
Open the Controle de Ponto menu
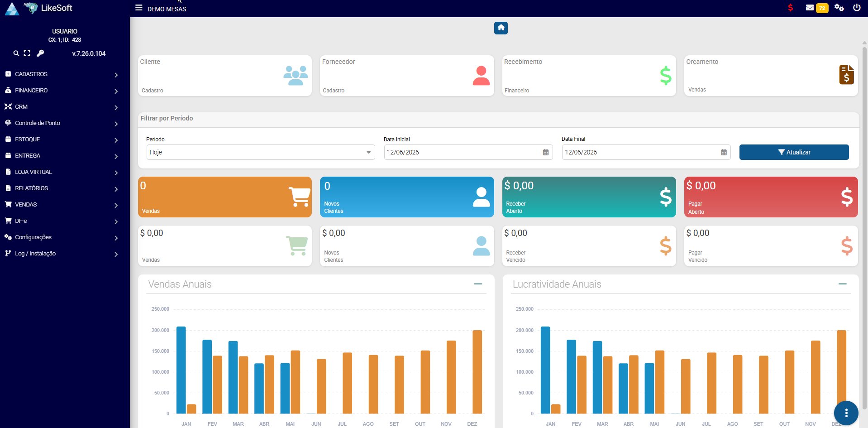pos(65,123)
